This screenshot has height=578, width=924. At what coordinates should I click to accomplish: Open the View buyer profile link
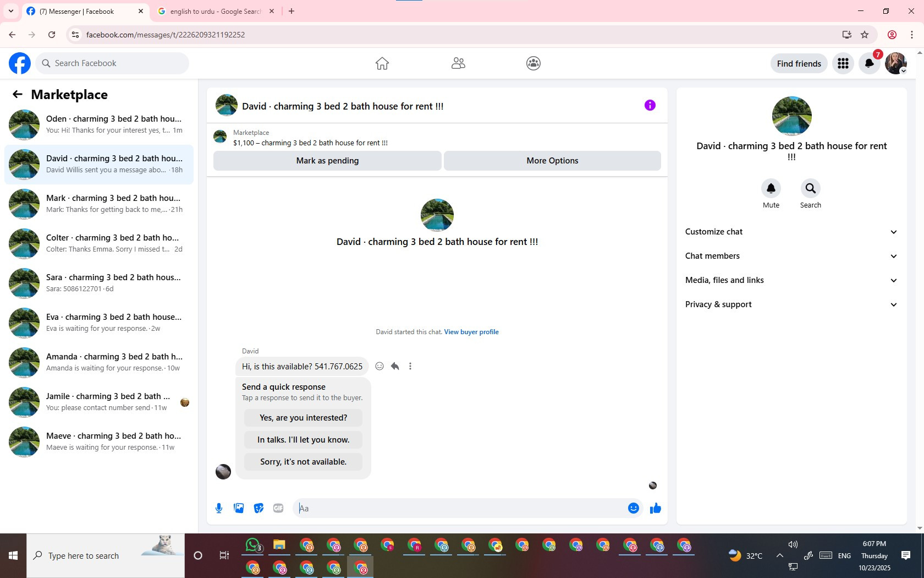coord(471,332)
